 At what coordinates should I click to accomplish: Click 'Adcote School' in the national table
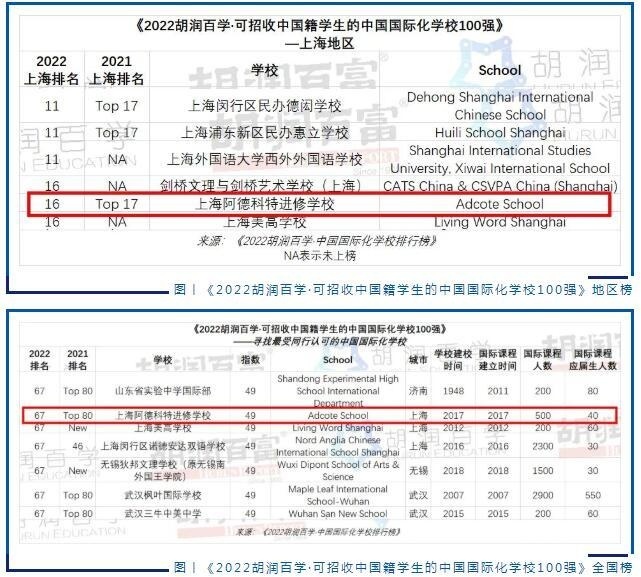click(x=338, y=415)
